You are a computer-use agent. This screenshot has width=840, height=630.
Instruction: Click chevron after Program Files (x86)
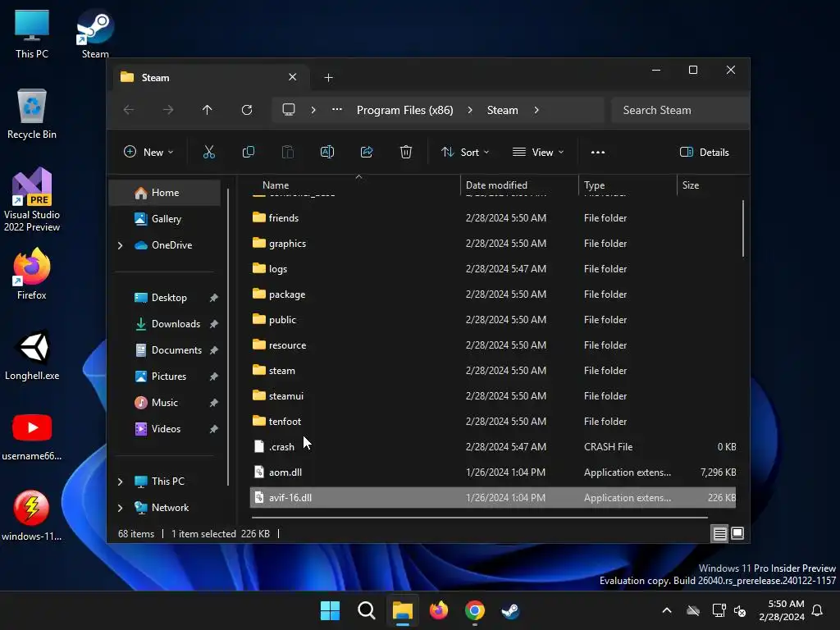click(x=470, y=110)
